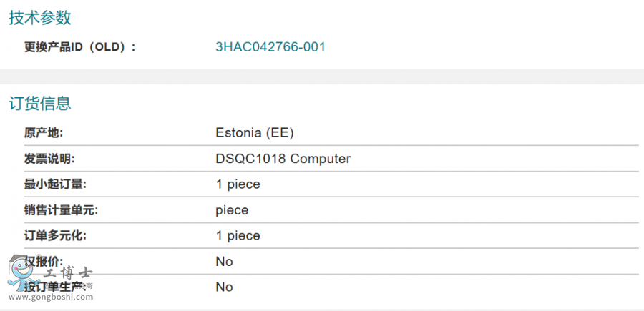Select the Estonia (EE) origin value
644x311 pixels.
point(255,133)
